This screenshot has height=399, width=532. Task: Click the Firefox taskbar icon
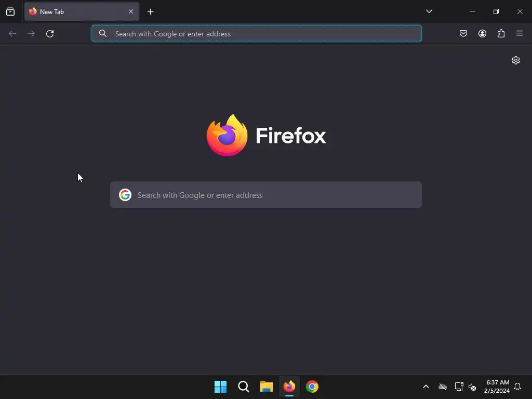click(289, 387)
